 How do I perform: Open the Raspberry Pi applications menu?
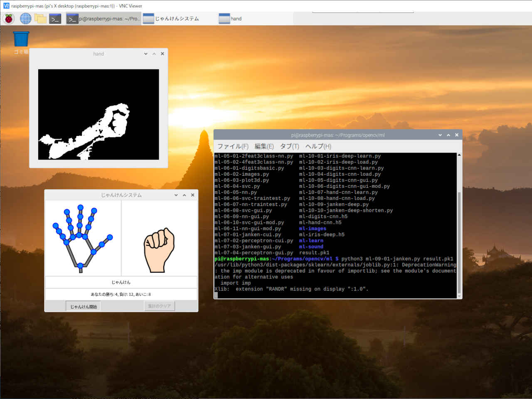click(9, 18)
